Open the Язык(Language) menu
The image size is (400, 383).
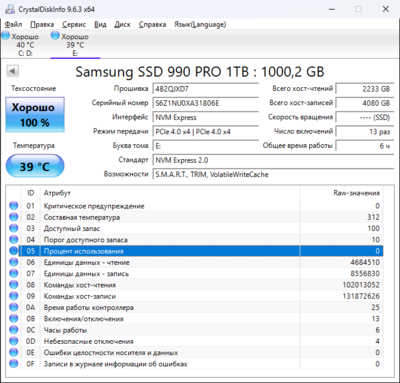point(200,24)
